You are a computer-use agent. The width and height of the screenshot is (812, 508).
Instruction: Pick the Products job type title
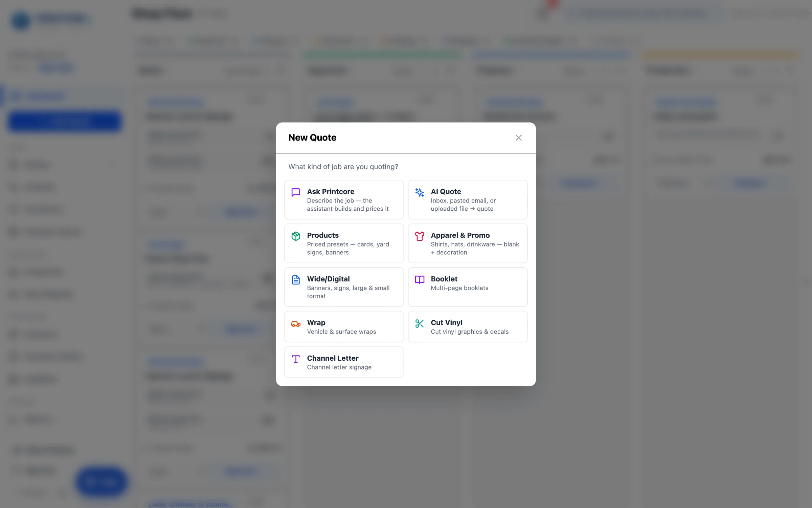(x=323, y=235)
